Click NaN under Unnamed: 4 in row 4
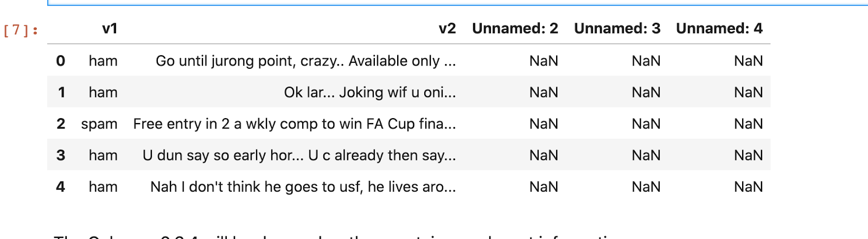 (x=749, y=186)
